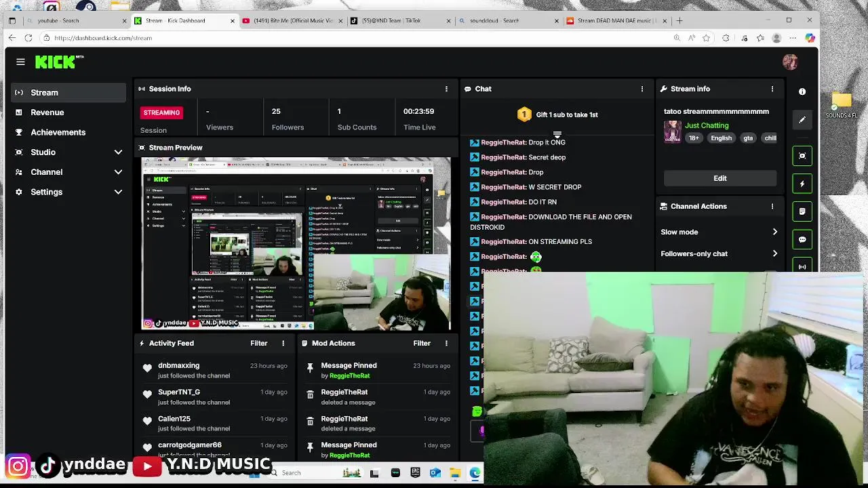This screenshot has width=868, height=488.
Task: Open Mod Actions three-dot options
Action: click(446, 343)
